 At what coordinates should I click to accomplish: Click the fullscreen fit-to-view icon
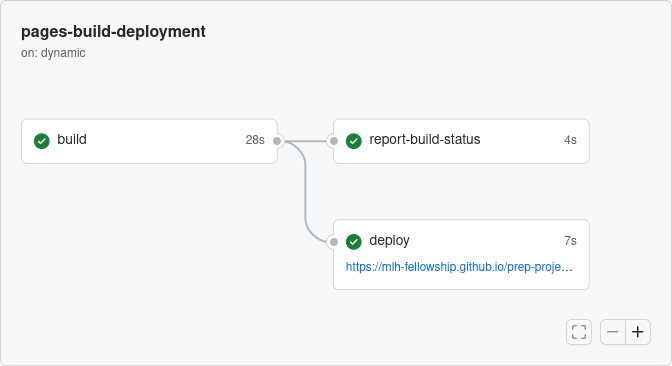(x=579, y=332)
